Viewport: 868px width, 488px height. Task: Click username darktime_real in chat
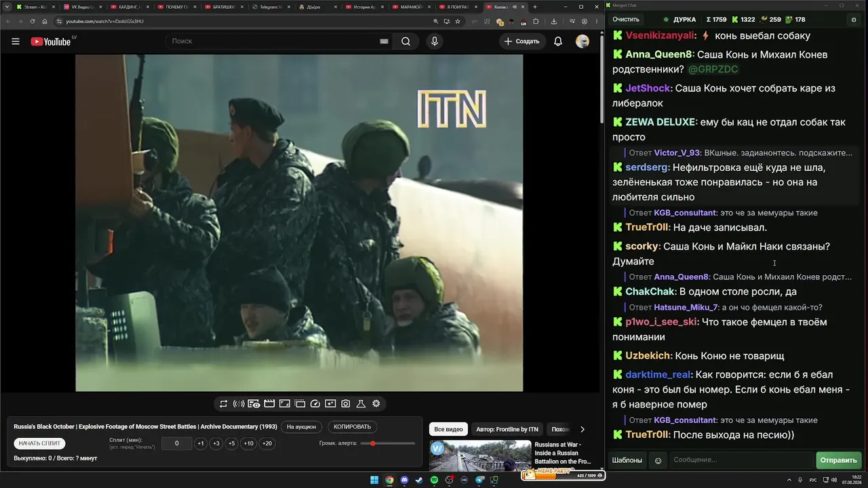click(658, 375)
